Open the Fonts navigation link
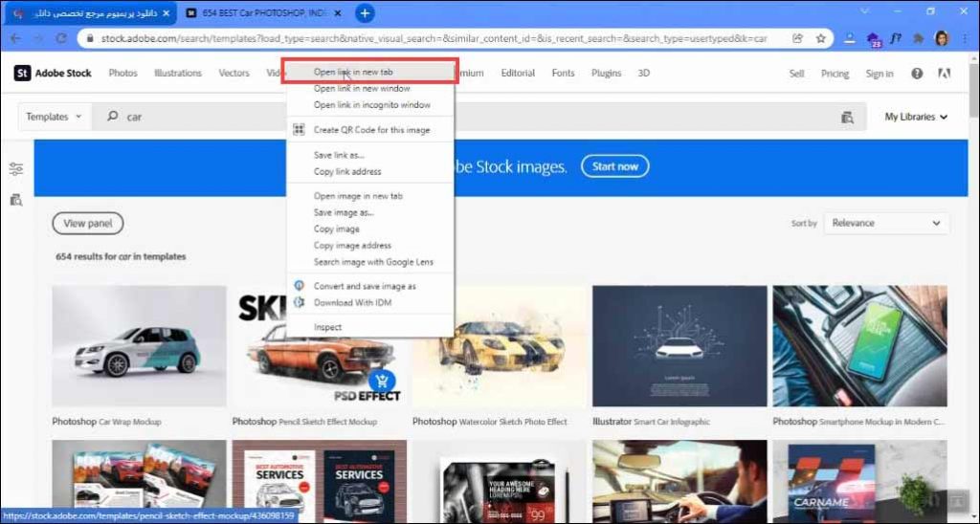This screenshot has width=980, height=524. point(563,73)
